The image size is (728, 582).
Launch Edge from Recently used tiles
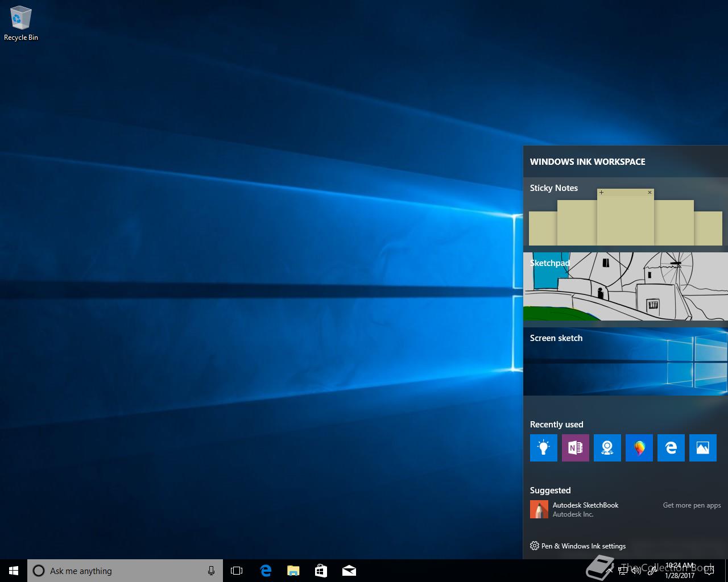[x=671, y=448]
